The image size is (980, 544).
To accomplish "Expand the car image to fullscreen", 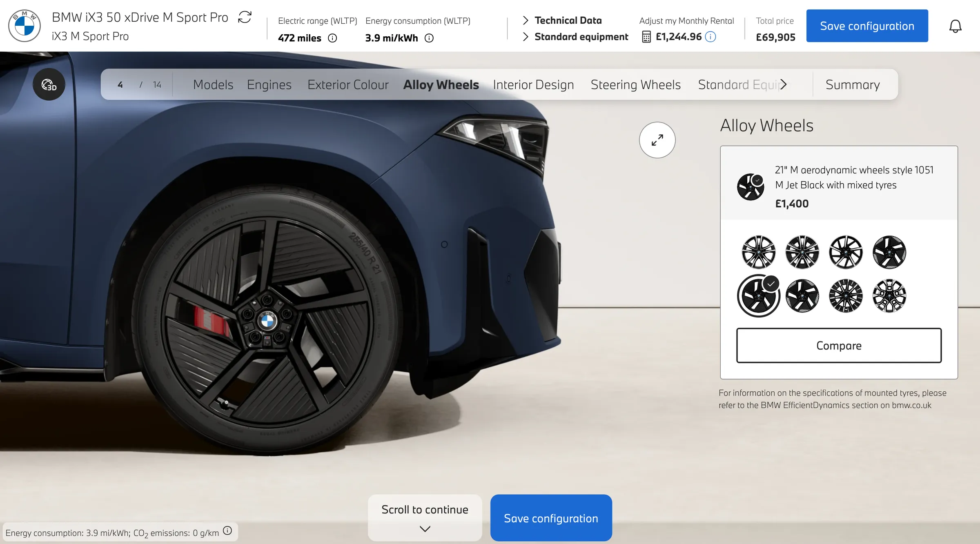I will [657, 140].
